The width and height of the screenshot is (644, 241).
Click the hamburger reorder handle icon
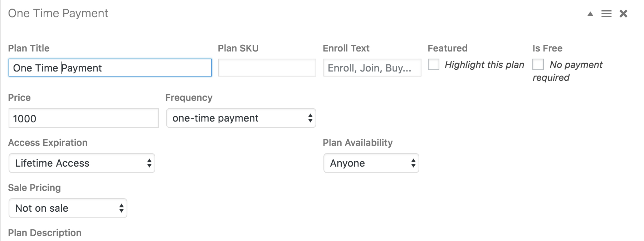click(606, 14)
